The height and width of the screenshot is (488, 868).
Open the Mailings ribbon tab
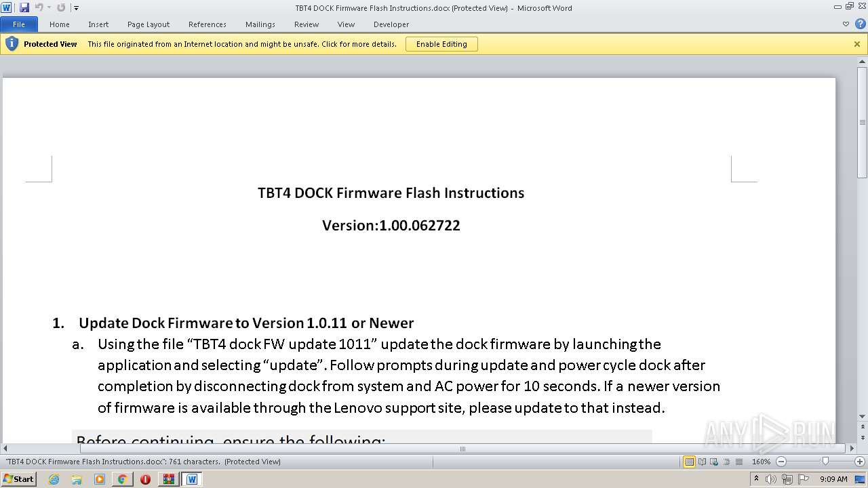[x=260, y=24]
